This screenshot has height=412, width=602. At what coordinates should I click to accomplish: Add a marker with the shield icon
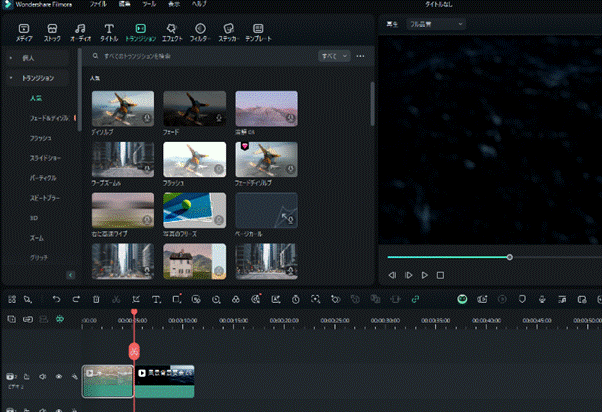522,299
